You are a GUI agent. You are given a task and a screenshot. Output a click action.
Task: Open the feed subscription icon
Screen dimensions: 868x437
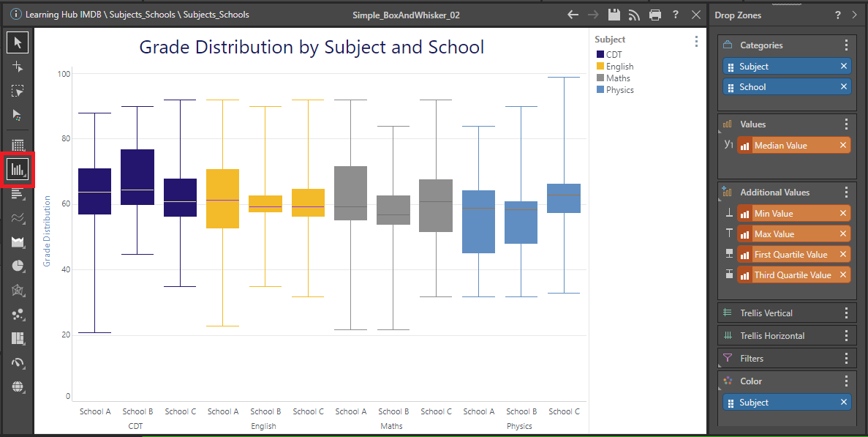click(634, 15)
